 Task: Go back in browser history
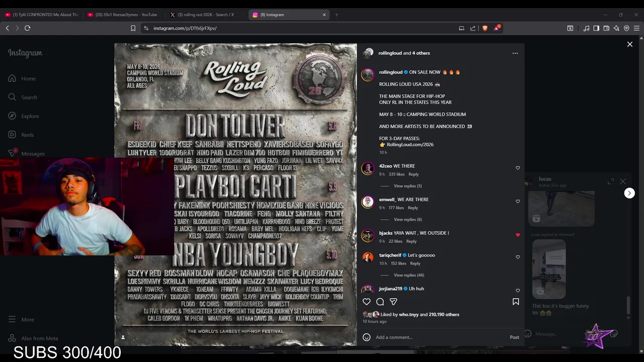tap(8, 28)
